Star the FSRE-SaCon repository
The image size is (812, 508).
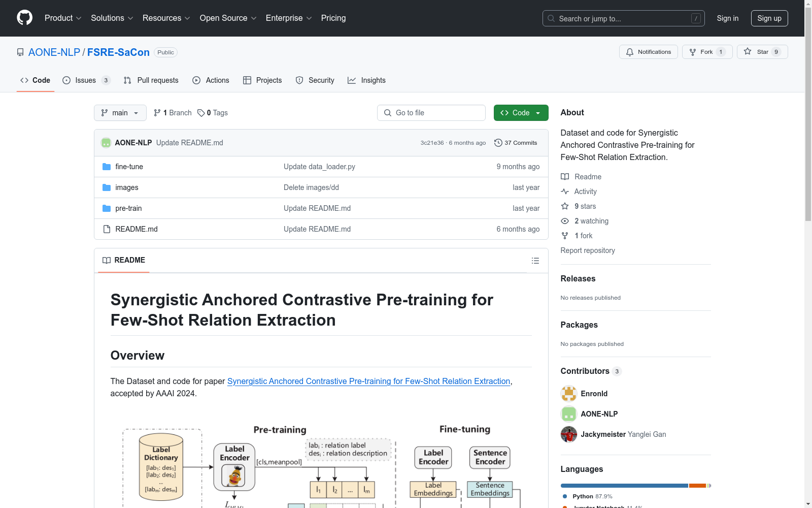762,52
